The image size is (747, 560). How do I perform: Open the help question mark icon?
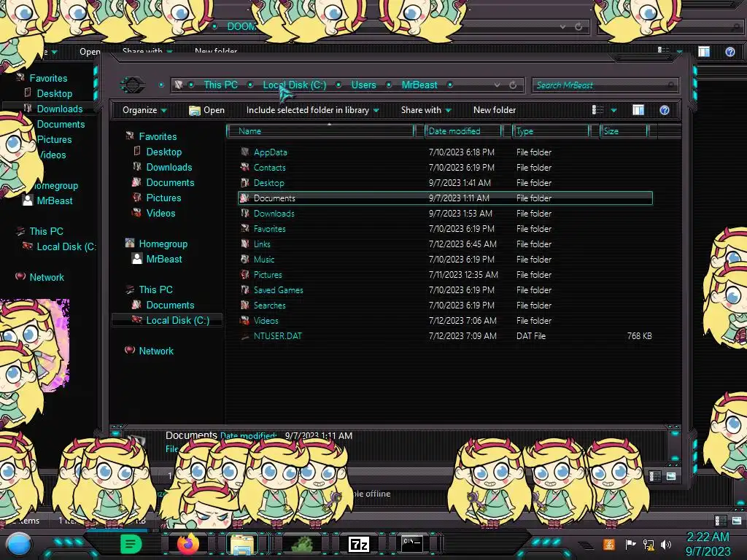[x=664, y=110]
